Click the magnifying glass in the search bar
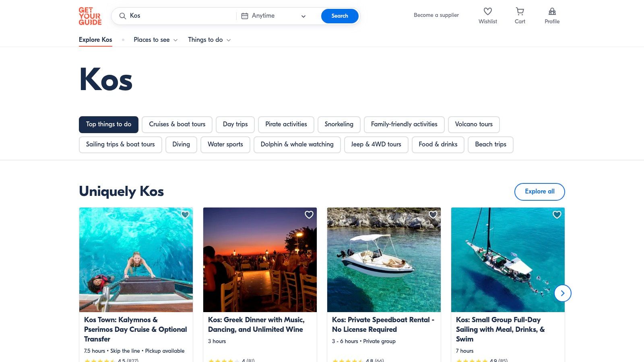 (122, 16)
